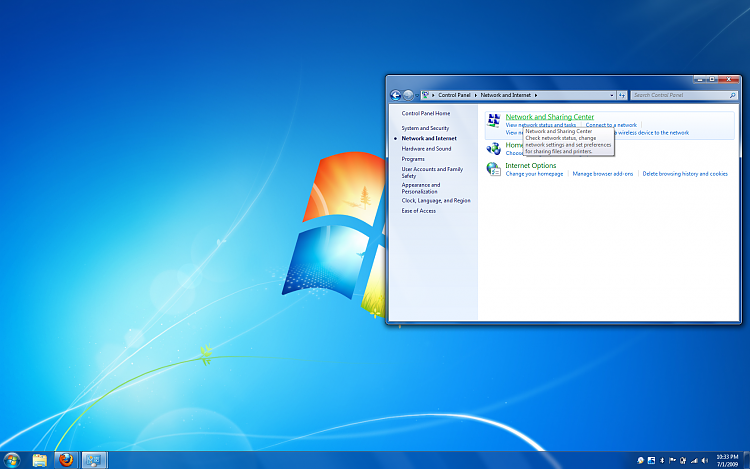Click the Refresh button beside address bar
Screen dimensions: 750x469
pos(621,95)
